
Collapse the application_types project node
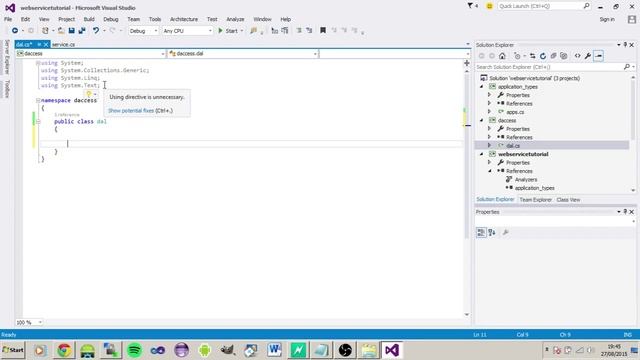(x=482, y=87)
